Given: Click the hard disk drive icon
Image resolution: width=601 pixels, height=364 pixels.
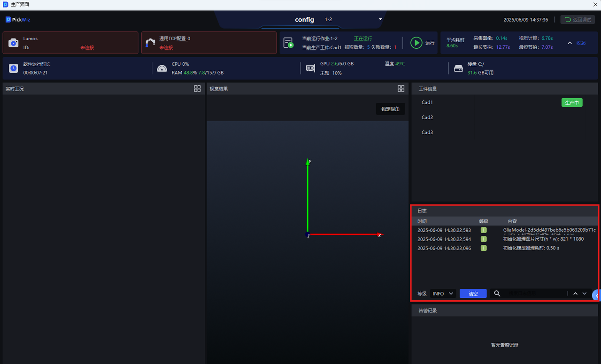Looking at the screenshot, I should (x=458, y=68).
